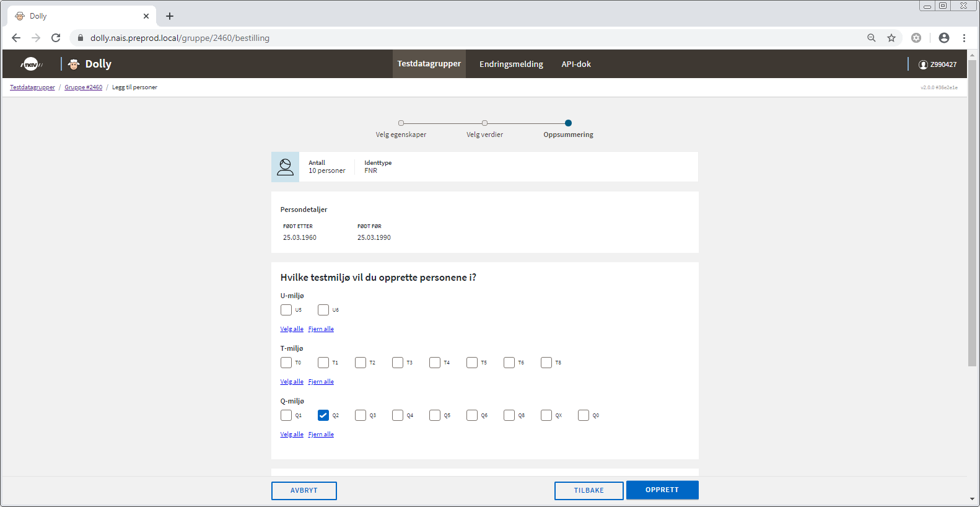Click the Dolly title text in header
The width and height of the screenshot is (980, 507).
98,64
